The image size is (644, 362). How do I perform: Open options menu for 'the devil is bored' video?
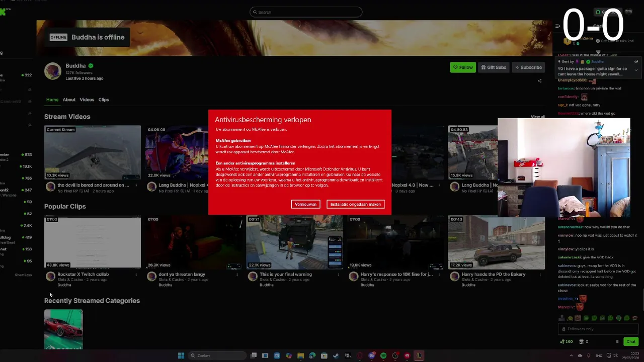click(136, 186)
